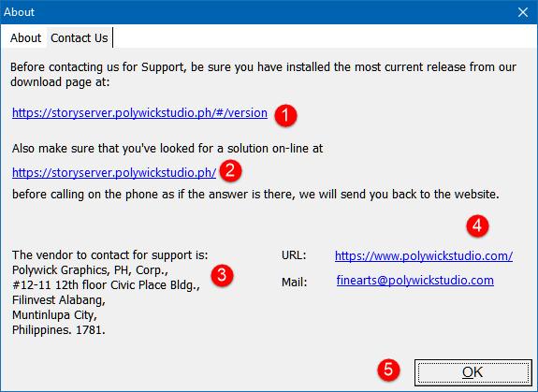
Task: Click the About title bar text
Action: point(20,12)
